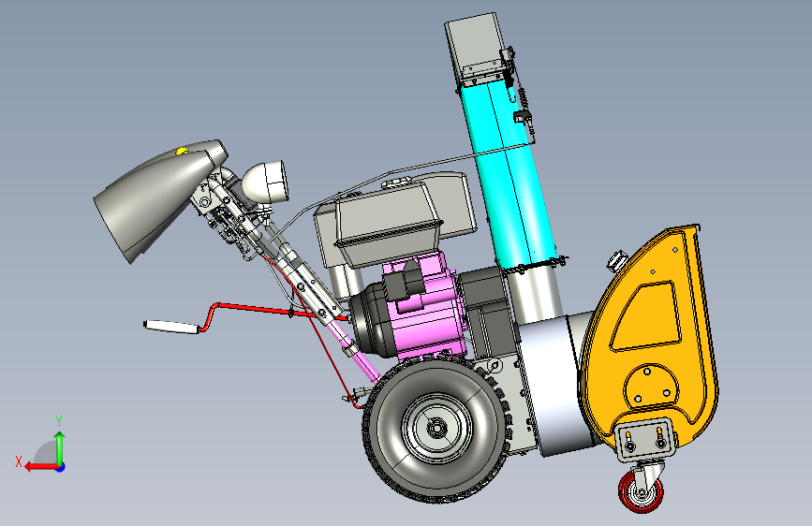Select the white grip of the crank handle
Screen dimensions: 812x526
[170, 327]
